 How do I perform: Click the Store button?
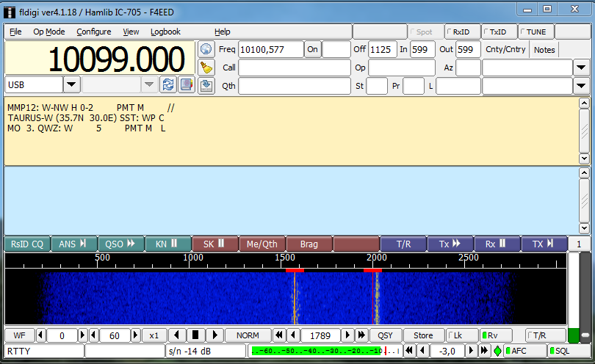[x=423, y=335]
